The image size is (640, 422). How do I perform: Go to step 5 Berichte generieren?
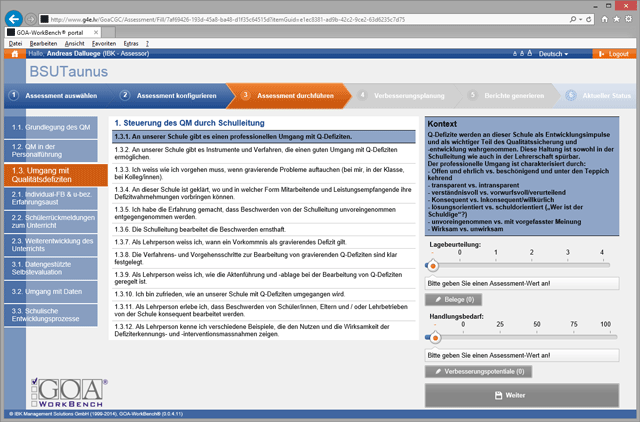508,96
